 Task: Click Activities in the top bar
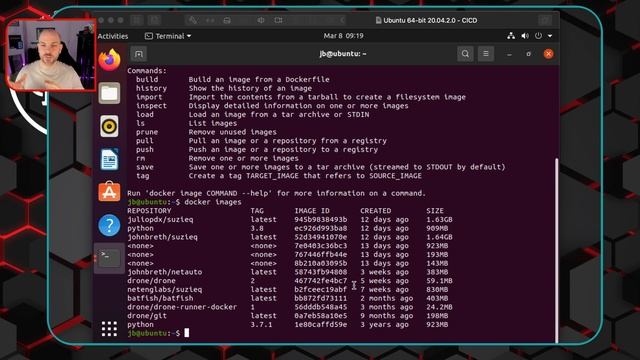[x=113, y=36]
